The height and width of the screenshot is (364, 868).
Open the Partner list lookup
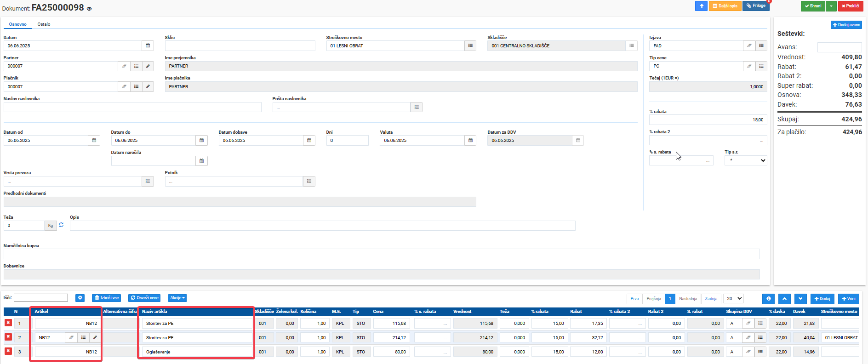[136, 66]
